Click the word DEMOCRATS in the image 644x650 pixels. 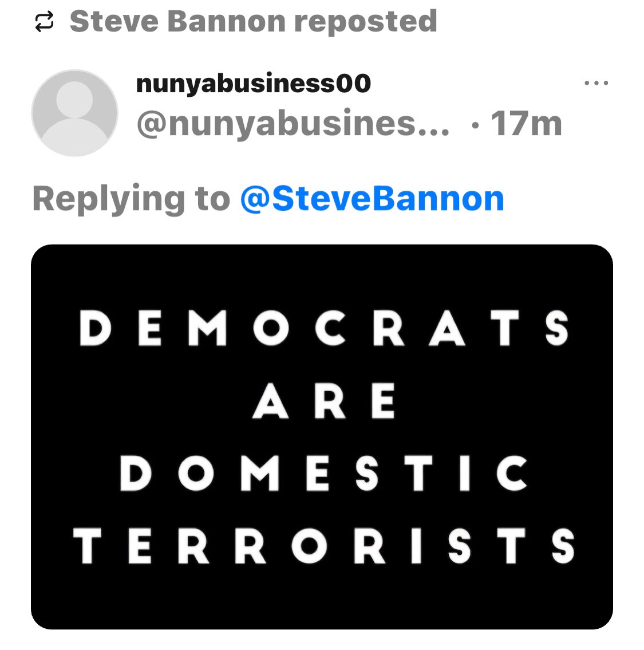click(x=324, y=328)
